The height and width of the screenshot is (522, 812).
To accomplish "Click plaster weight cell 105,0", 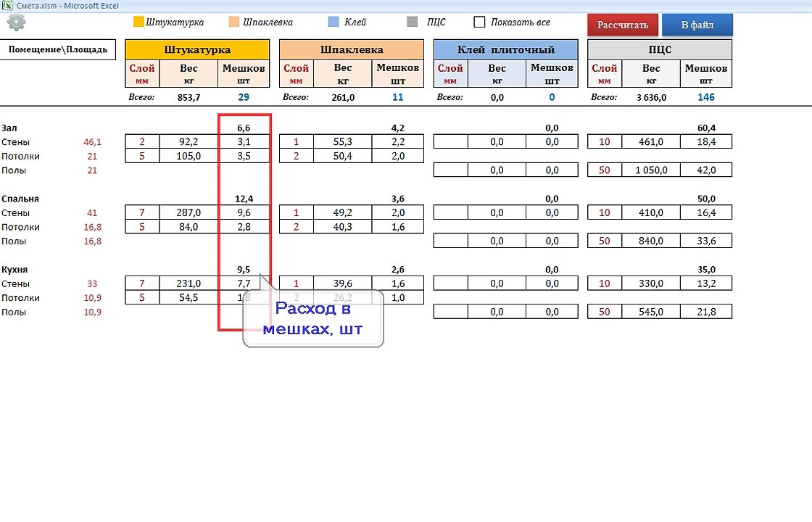I will click(188, 156).
